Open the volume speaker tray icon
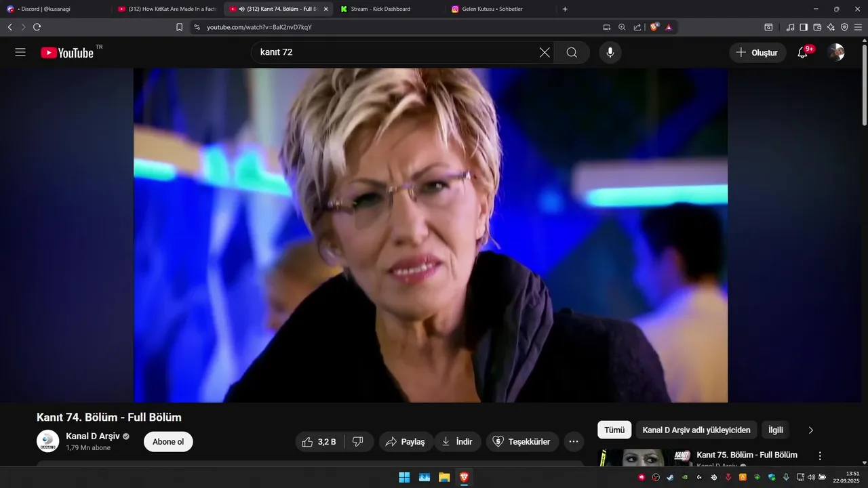The width and height of the screenshot is (868, 488). [811, 477]
